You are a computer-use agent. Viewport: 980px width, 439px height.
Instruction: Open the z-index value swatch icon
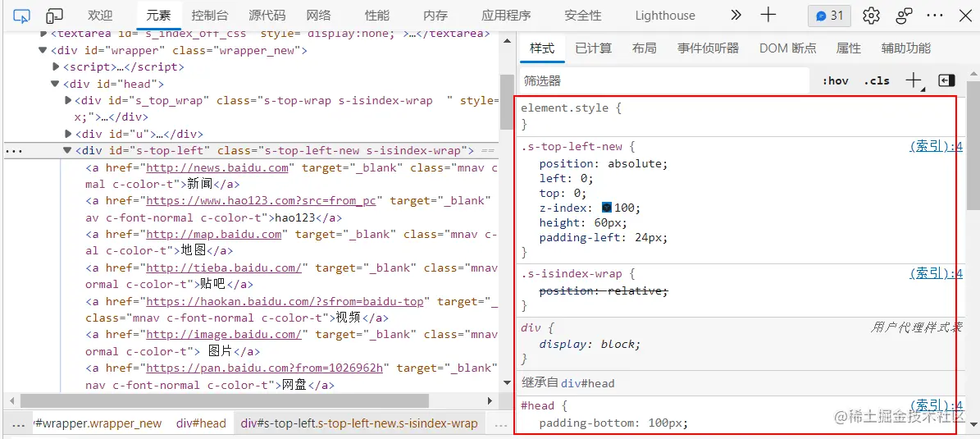[x=607, y=208]
